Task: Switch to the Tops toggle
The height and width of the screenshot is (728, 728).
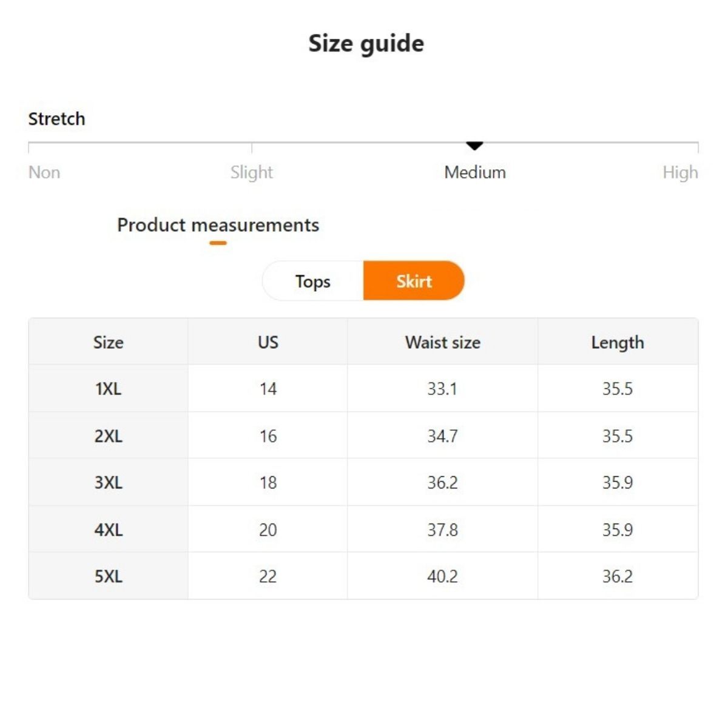Action: click(x=313, y=281)
